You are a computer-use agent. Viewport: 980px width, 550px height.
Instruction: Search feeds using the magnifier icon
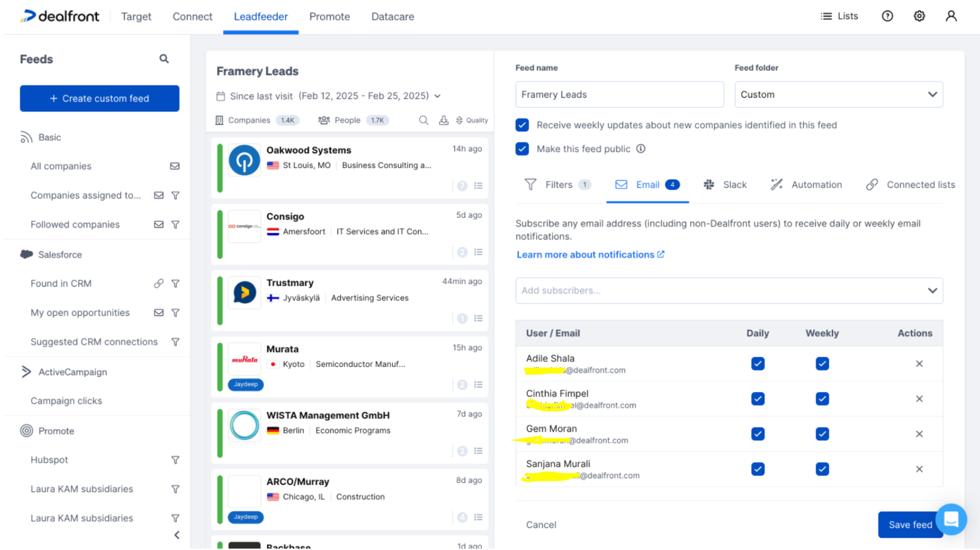164,59
